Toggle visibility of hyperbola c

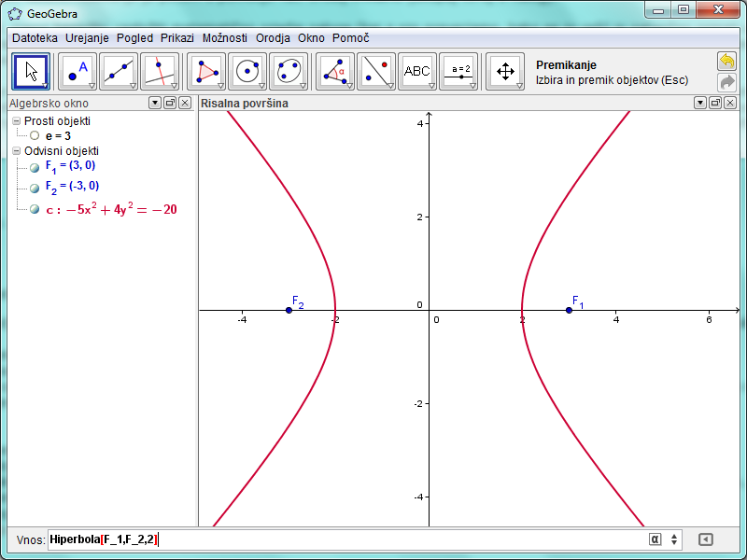click(x=35, y=210)
